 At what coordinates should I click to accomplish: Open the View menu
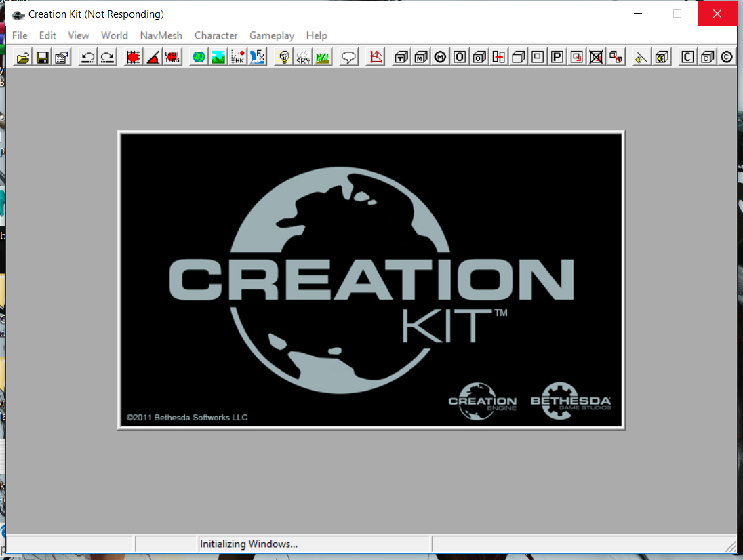point(78,35)
